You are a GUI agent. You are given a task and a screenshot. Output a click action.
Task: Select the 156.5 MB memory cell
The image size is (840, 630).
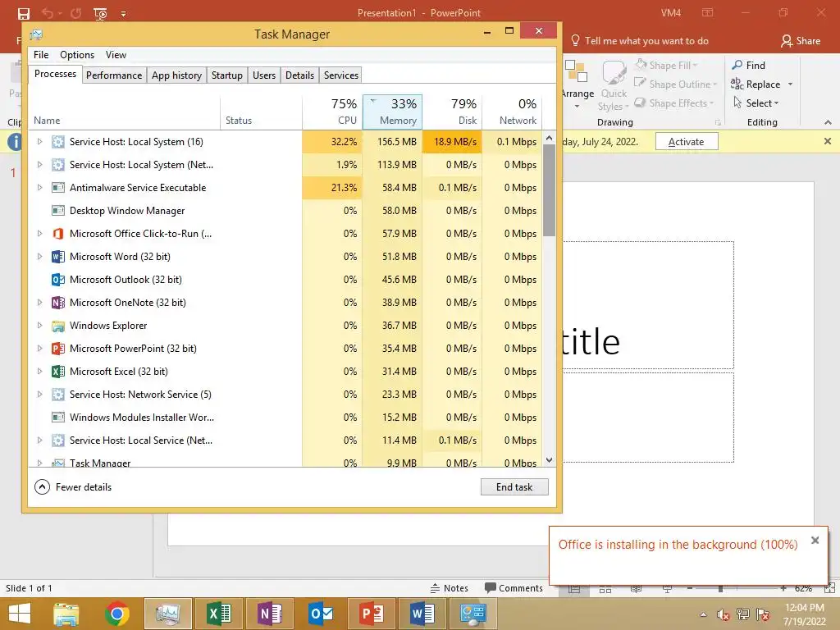(x=393, y=141)
